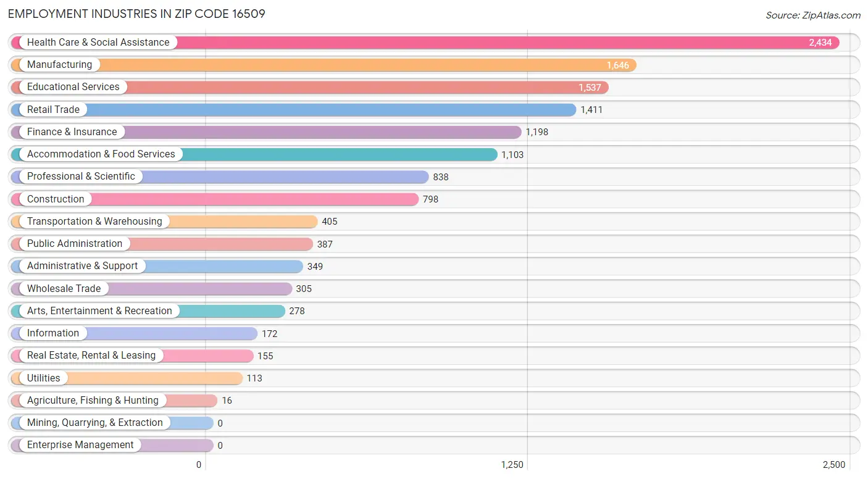868x479 pixels.
Task: Click the Mining, Quarrying, & Extraction label
Action: 95,423
